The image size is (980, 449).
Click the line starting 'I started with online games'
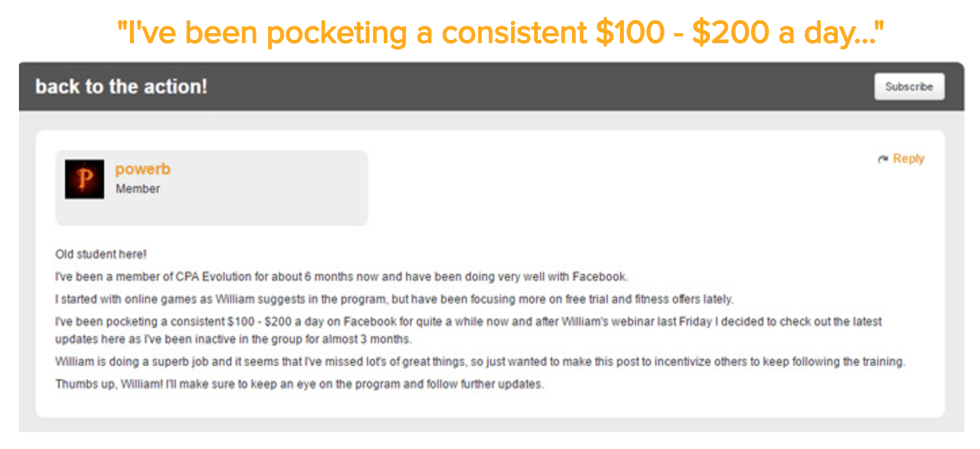[394, 299]
